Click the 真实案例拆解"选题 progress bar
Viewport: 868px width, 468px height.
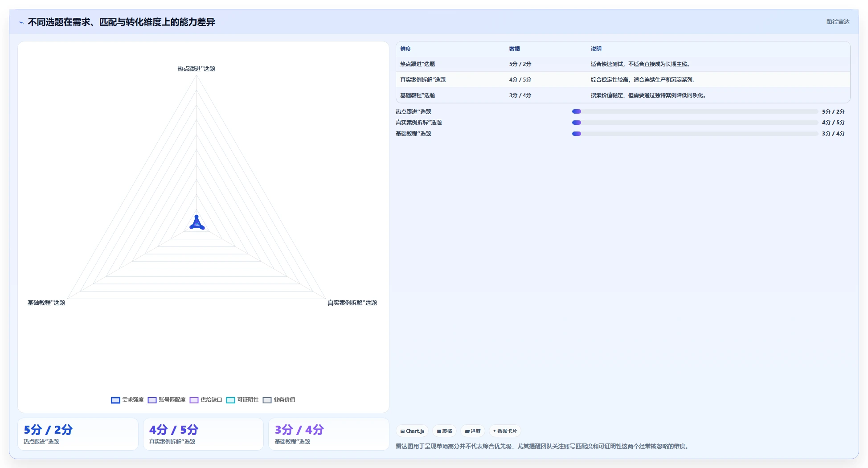click(695, 123)
